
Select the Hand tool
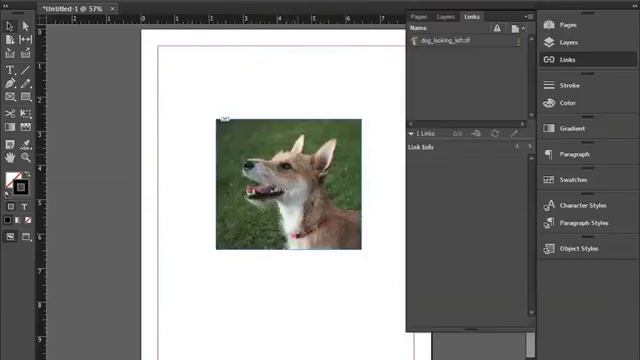(10, 158)
